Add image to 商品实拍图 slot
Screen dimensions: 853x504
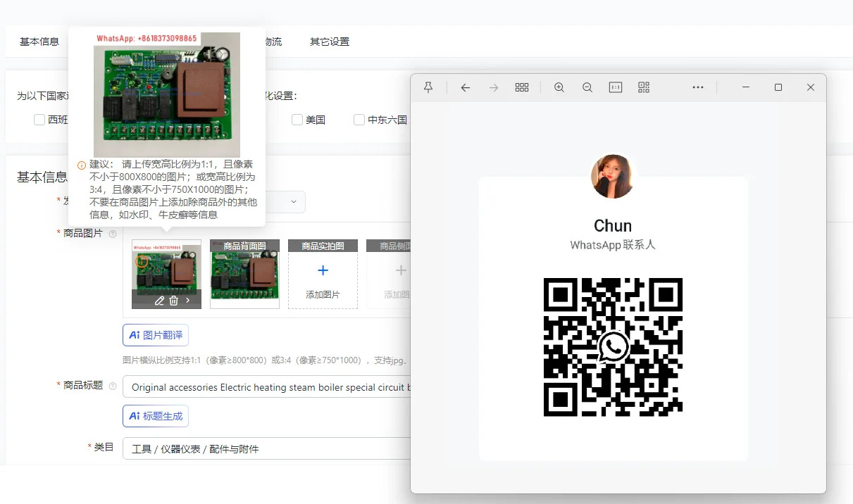323,271
